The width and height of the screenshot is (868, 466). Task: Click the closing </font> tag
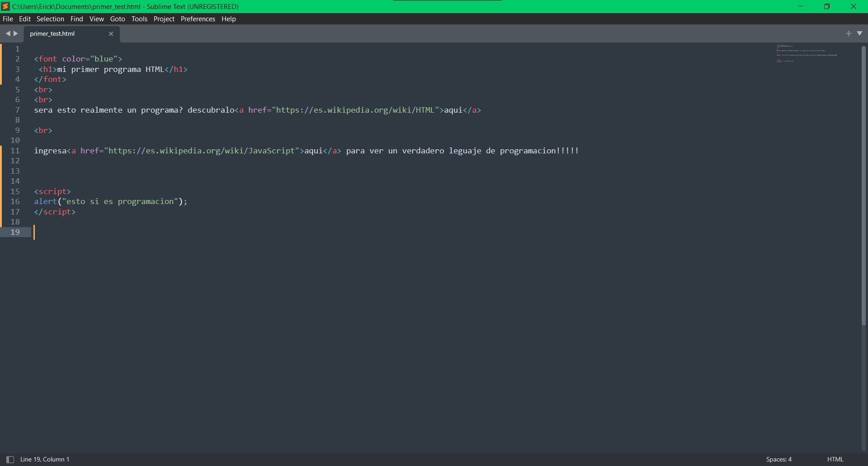(50, 79)
